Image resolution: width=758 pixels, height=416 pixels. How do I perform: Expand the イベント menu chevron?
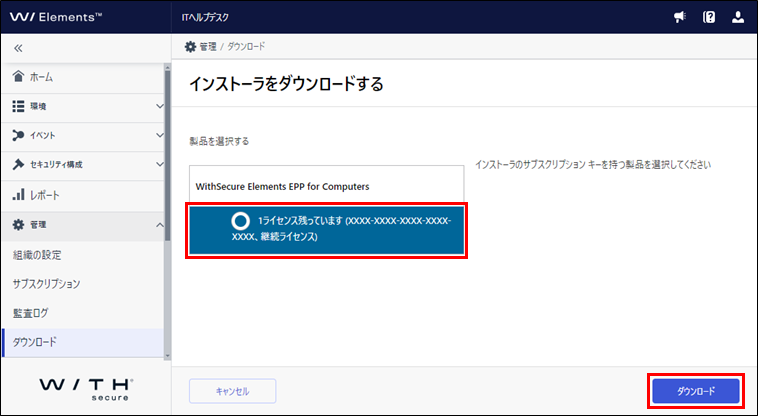[160, 135]
